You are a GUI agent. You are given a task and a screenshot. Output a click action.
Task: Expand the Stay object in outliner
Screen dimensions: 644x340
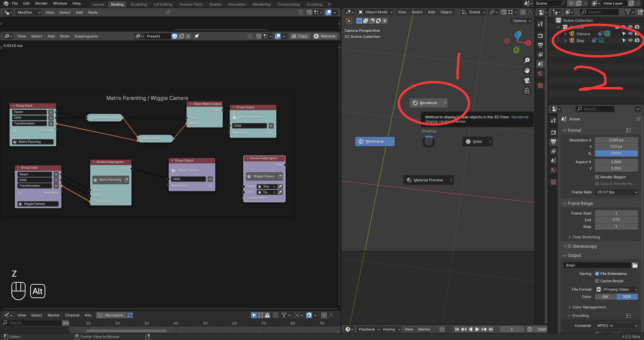pos(565,41)
